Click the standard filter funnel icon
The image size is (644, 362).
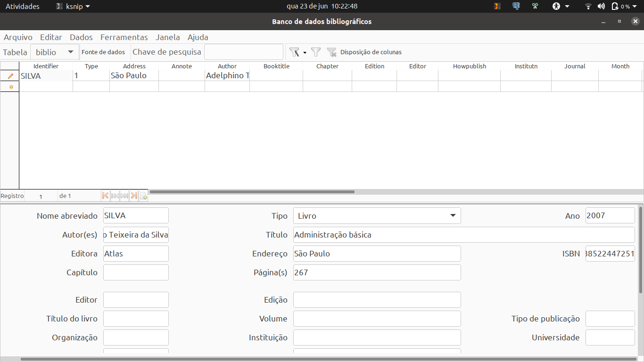[316, 52]
